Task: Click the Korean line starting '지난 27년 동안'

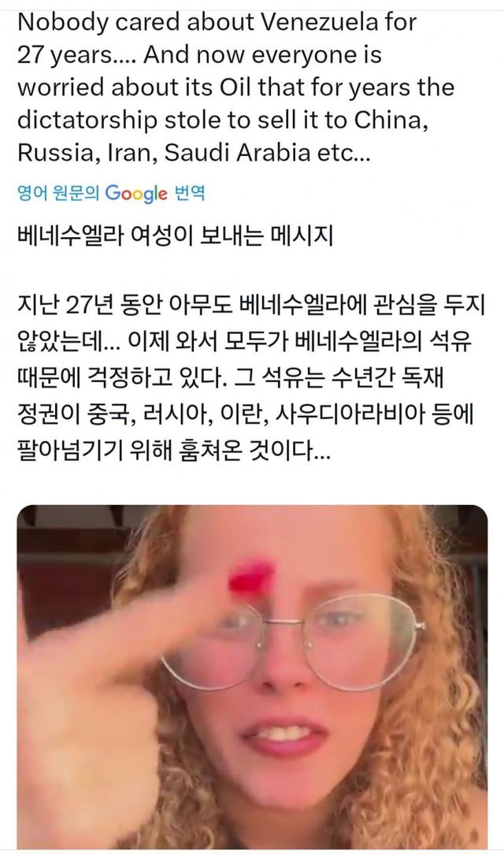Action: [250, 306]
